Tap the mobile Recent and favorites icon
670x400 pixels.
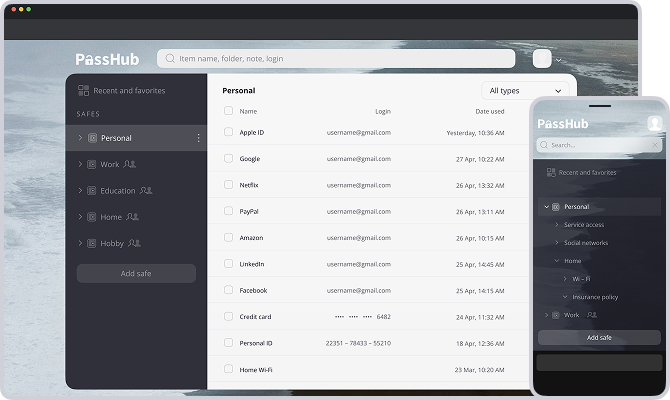tap(550, 173)
